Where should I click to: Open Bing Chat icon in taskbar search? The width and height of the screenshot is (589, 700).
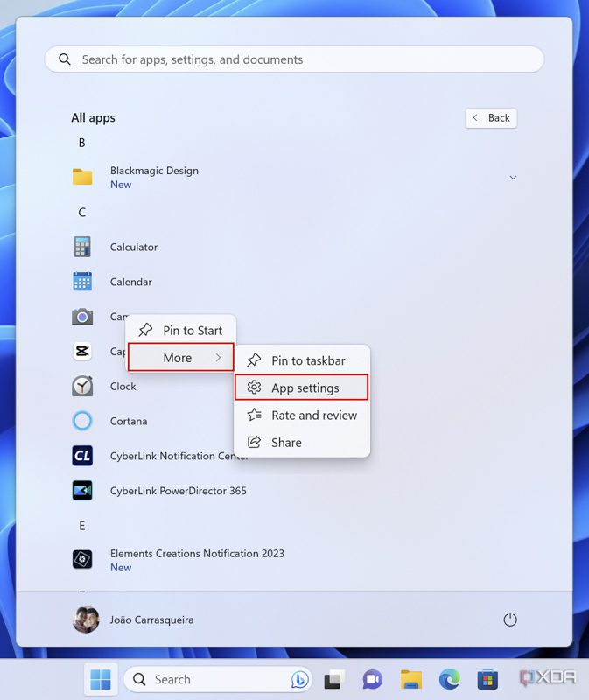[300, 680]
